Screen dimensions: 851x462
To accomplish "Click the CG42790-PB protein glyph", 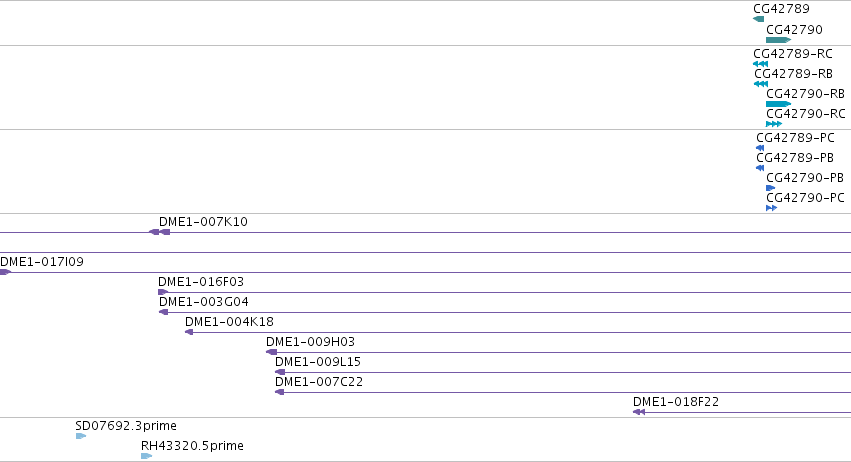I will point(771,188).
